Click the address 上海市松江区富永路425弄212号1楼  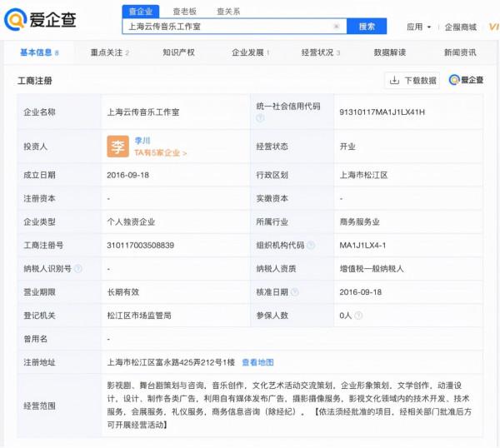tap(171, 362)
